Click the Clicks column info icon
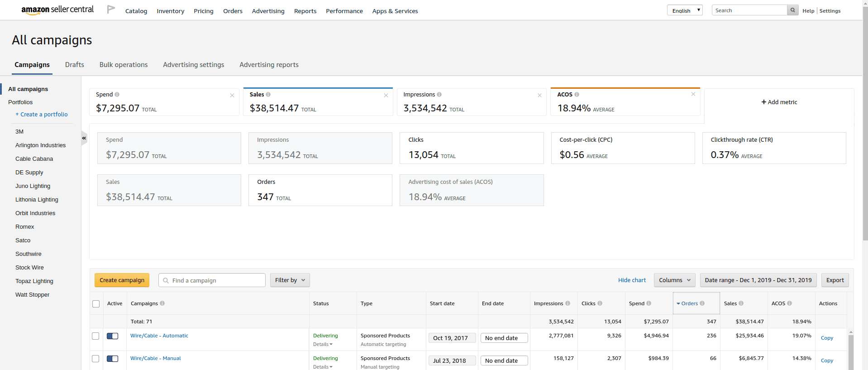 [x=600, y=303]
